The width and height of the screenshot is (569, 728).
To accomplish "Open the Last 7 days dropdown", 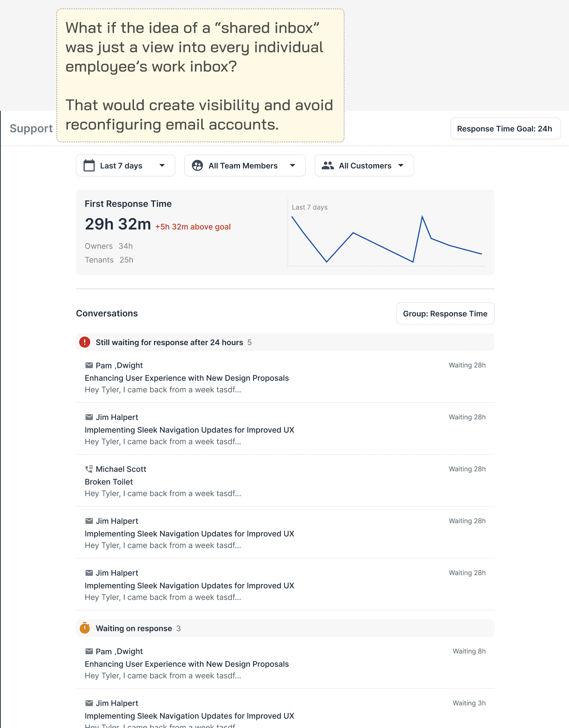I will [x=126, y=165].
